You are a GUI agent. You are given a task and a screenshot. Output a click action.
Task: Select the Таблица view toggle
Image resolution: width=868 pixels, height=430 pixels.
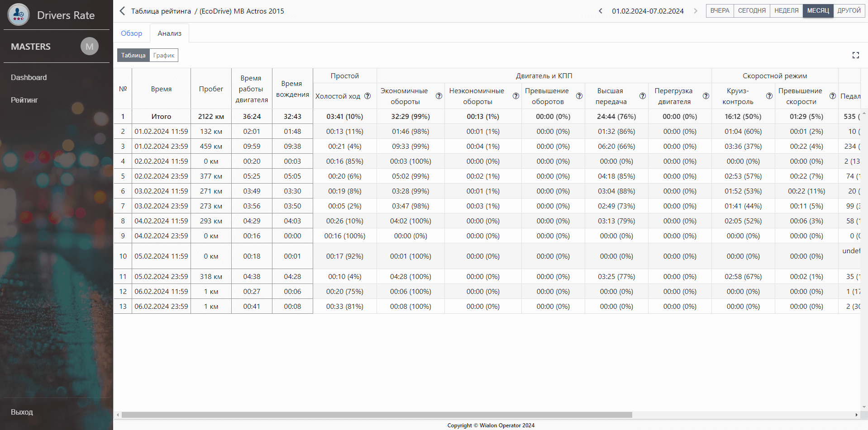tap(133, 55)
